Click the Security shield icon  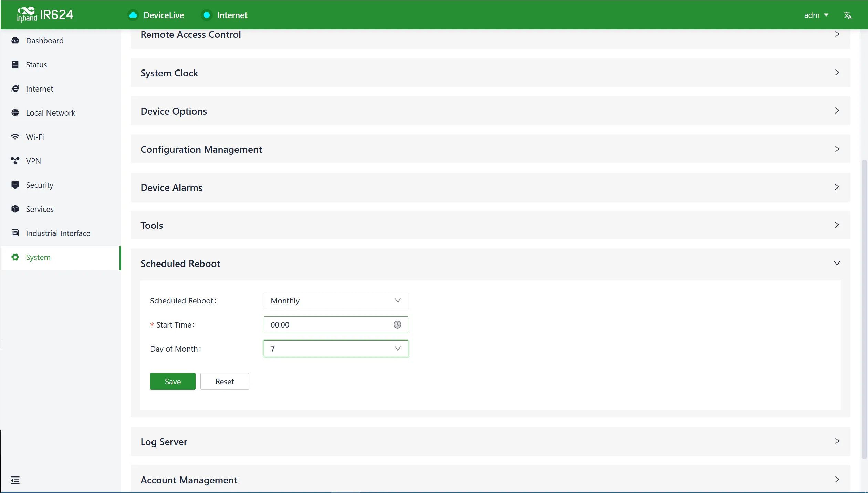pos(15,185)
